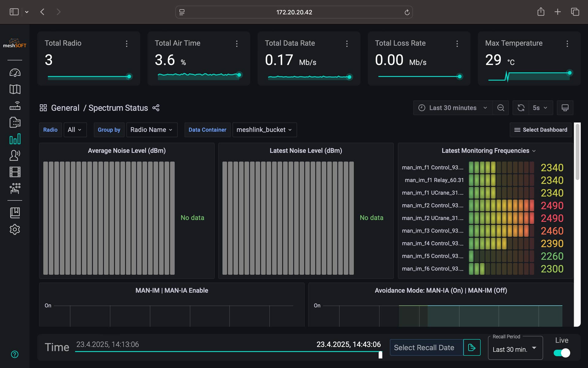Viewport: 588px width, 368px height.
Task: Open a new browser tab
Action: pyautogui.click(x=558, y=12)
